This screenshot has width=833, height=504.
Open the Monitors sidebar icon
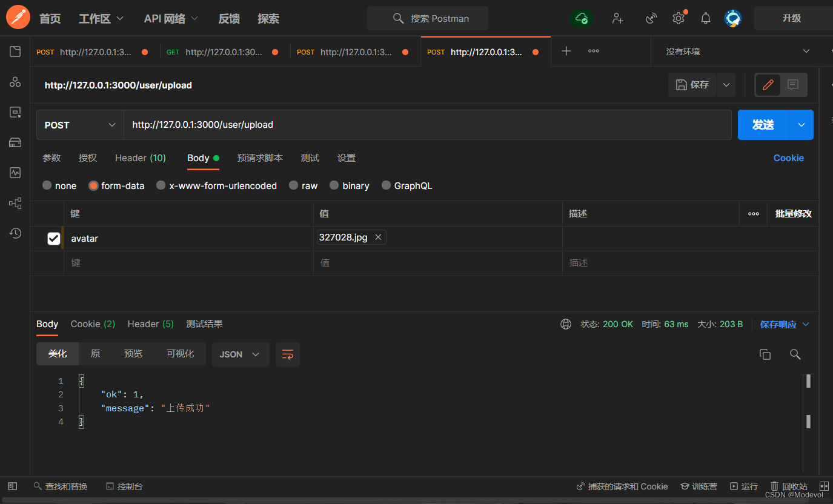point(15,173)
